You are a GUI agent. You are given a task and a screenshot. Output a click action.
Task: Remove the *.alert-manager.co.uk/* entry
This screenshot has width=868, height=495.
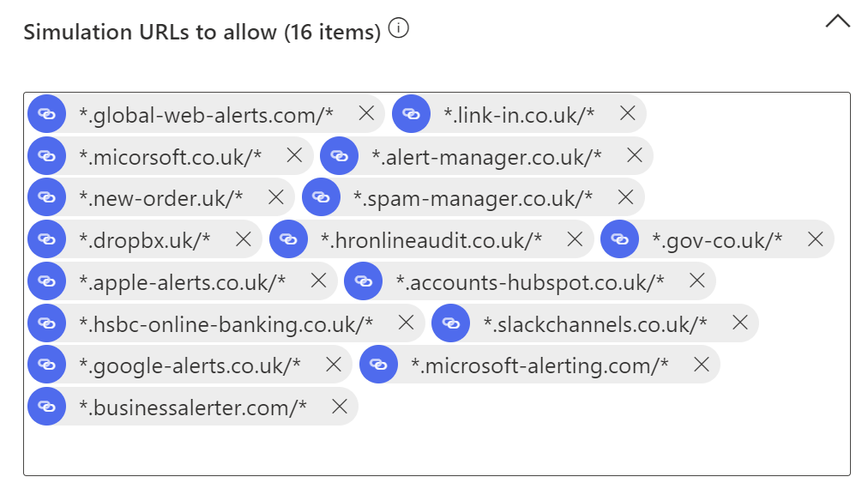[x=635, y=155]
